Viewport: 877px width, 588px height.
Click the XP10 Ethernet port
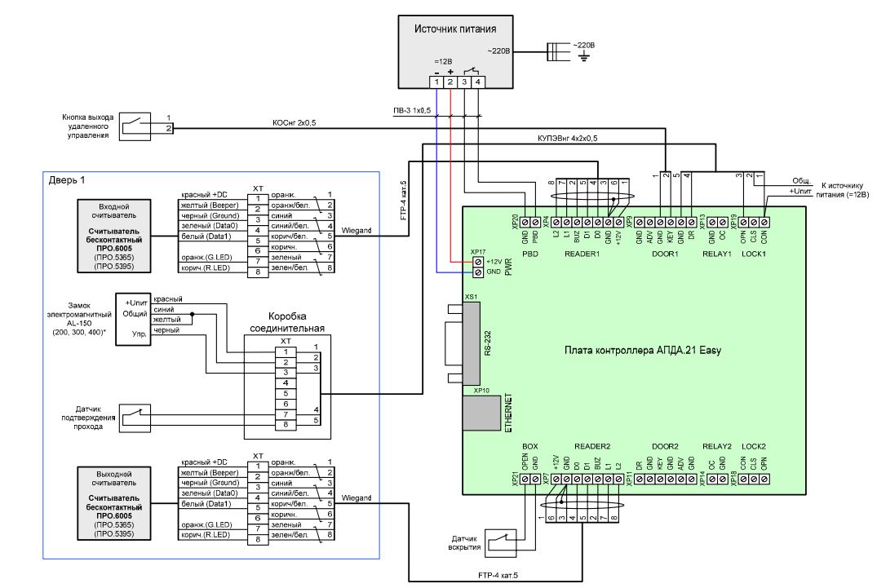(481, 413)
